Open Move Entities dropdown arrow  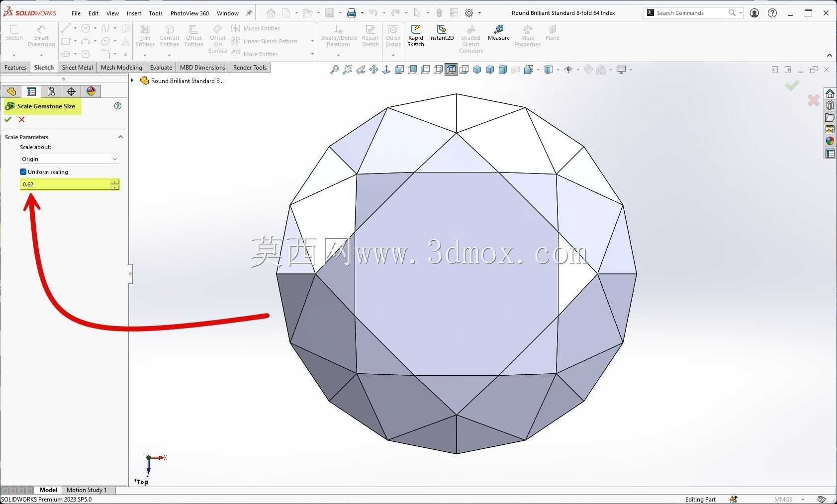(312, 54)
